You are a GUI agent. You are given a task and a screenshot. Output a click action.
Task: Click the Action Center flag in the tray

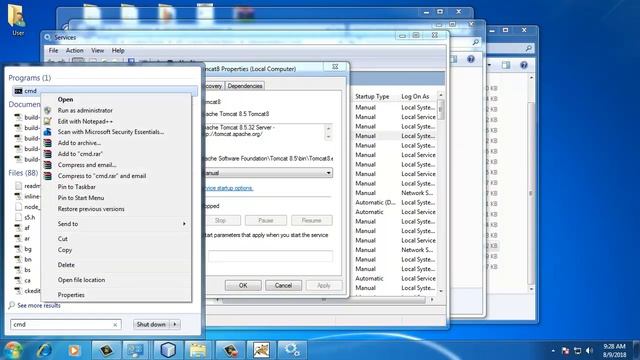click(x=565, y=351)
